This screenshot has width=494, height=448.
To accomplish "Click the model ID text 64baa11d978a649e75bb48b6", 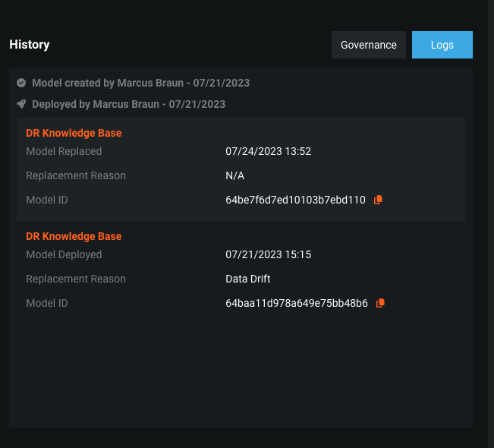I will pos(297,303).
